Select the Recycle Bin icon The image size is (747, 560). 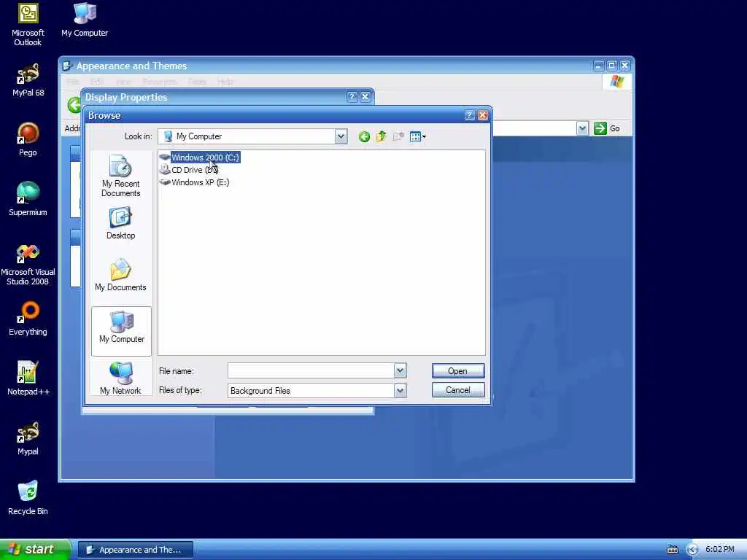[28, 498]
